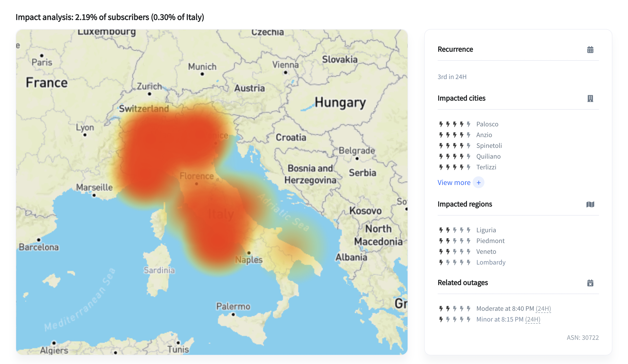Select Terlizzi in impacted cities
The height and width of the screenshot is (364, 628).
pyautogui.click(x=486, y=167)
